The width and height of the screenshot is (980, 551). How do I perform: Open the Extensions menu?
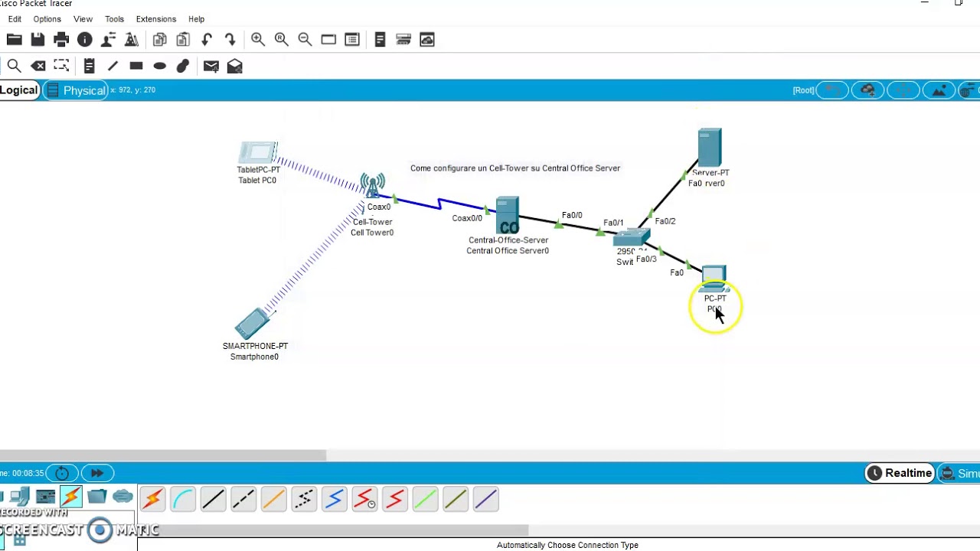[155, 19]
